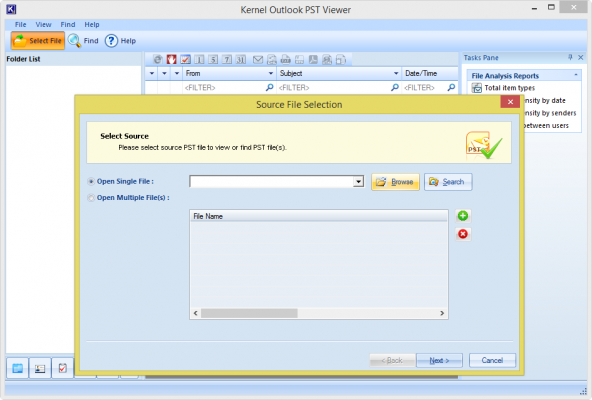The width and height of the screenshot is (592, 400).
Task: Click the Kernel app logo in title bar
Action: point(11,9)
